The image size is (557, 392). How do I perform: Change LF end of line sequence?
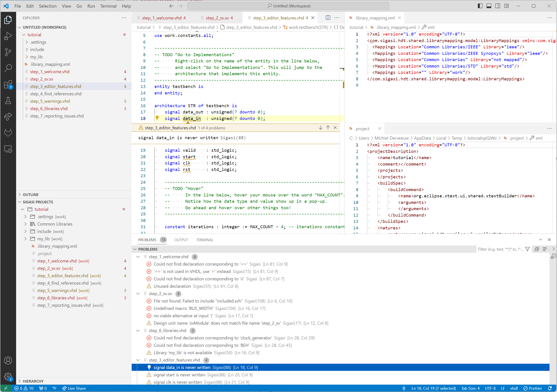(x=503, y=388)
